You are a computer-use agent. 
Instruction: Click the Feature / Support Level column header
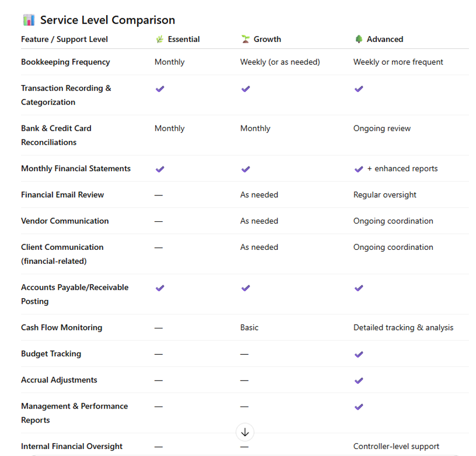tap(65, 39)
